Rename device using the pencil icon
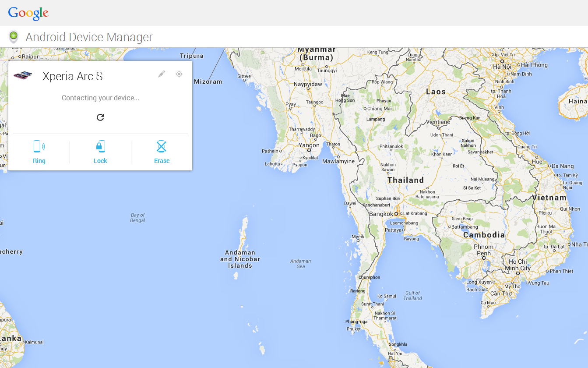The height and width of the screenshot is (368, 588). (162, 74)
